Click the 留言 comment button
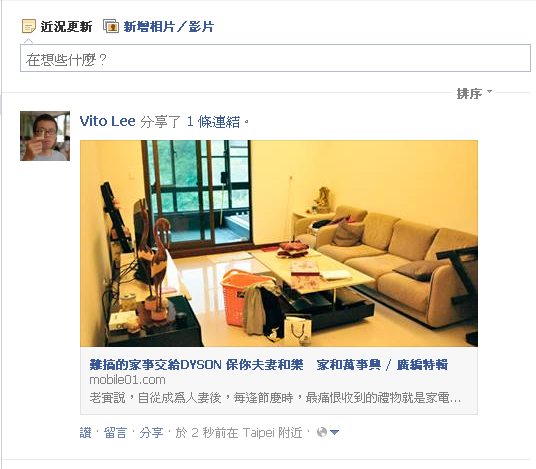Screen dimensions: 536x469 click(115, 433)
